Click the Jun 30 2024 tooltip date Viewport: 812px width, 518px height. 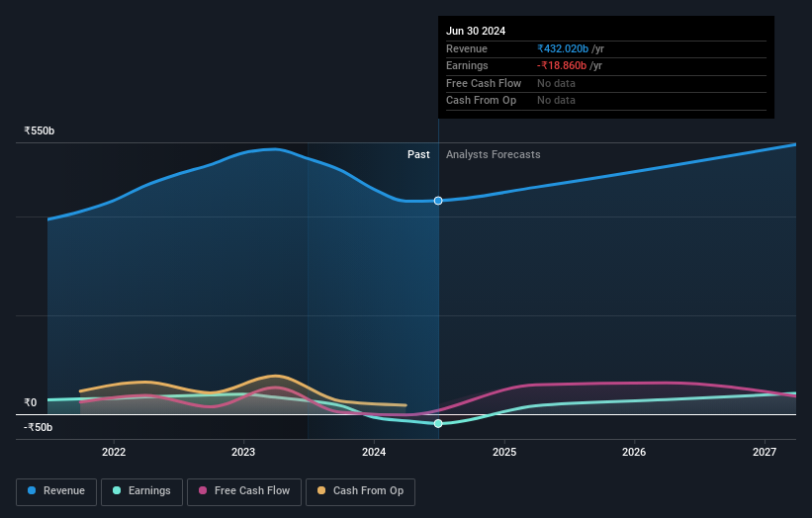tap(476, 31)
